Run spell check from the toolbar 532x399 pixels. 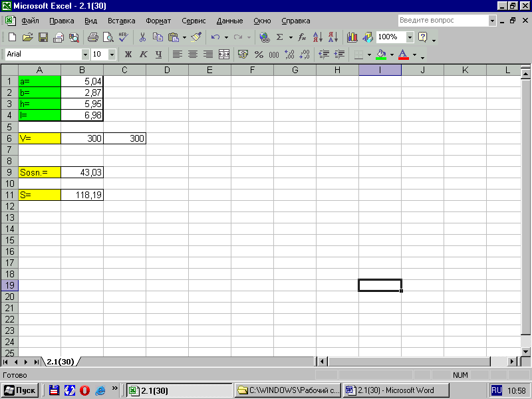click(124, 37)
